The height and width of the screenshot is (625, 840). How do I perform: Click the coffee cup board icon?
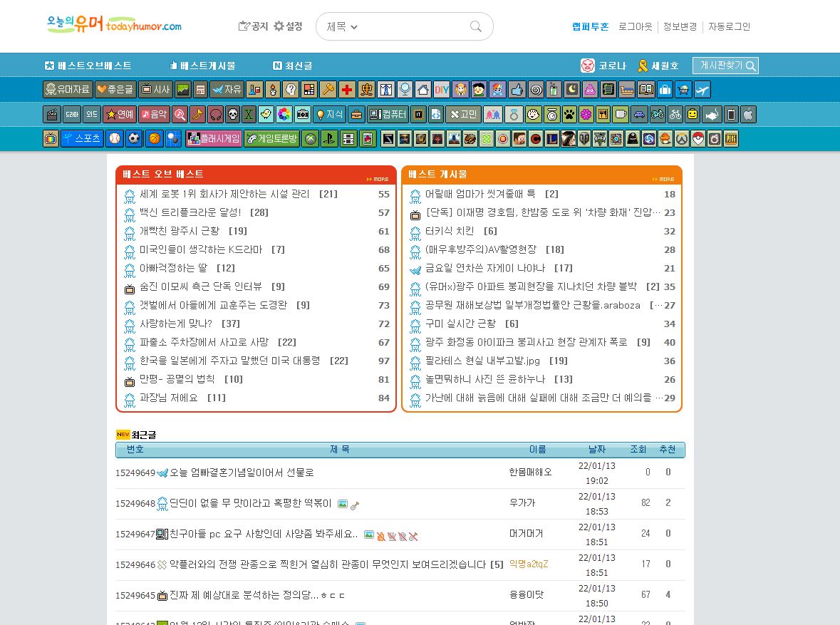point(621,114)
